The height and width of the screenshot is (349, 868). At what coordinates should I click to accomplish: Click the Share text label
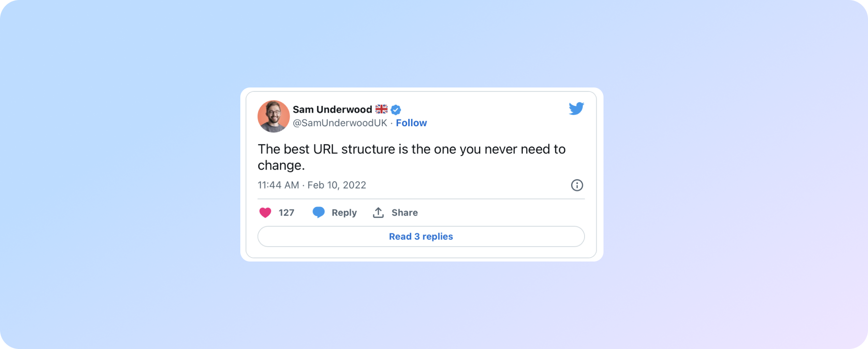coord(404,213)
